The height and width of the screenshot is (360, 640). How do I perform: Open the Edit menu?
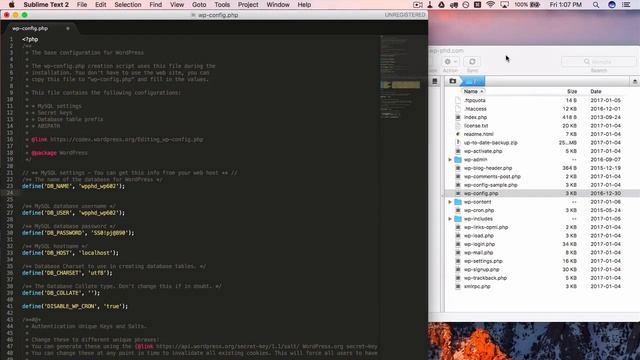101,5
